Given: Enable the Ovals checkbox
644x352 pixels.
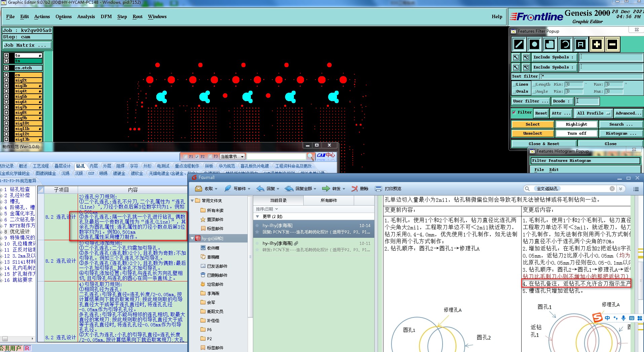Looking at the screenshot, I should (514, 91).
